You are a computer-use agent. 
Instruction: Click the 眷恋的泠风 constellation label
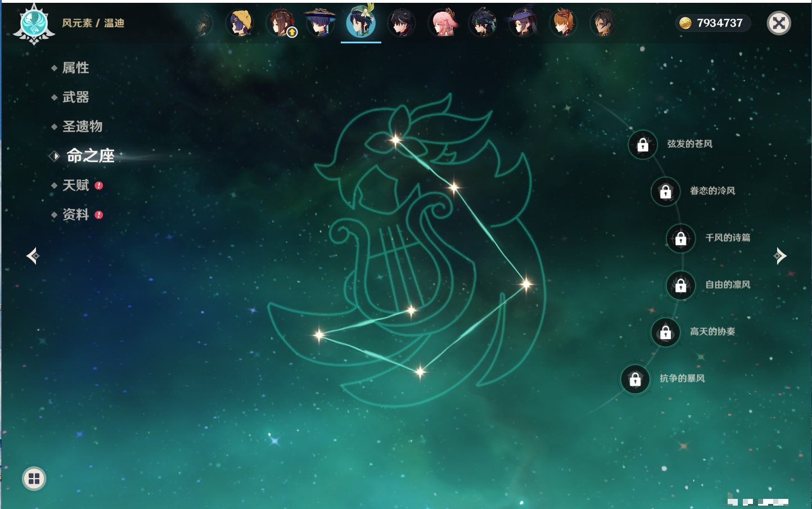pyautogui.click(x=712, y=191)
